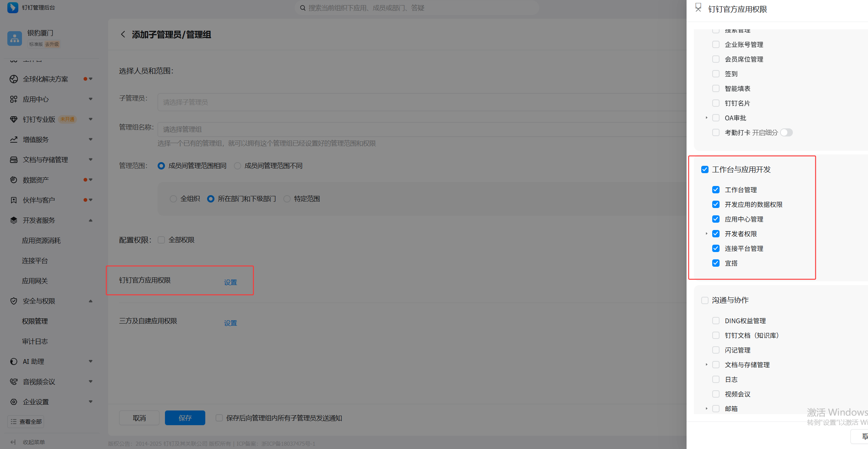Click the 全球化解决方案 globe icon

pos(14,79)
